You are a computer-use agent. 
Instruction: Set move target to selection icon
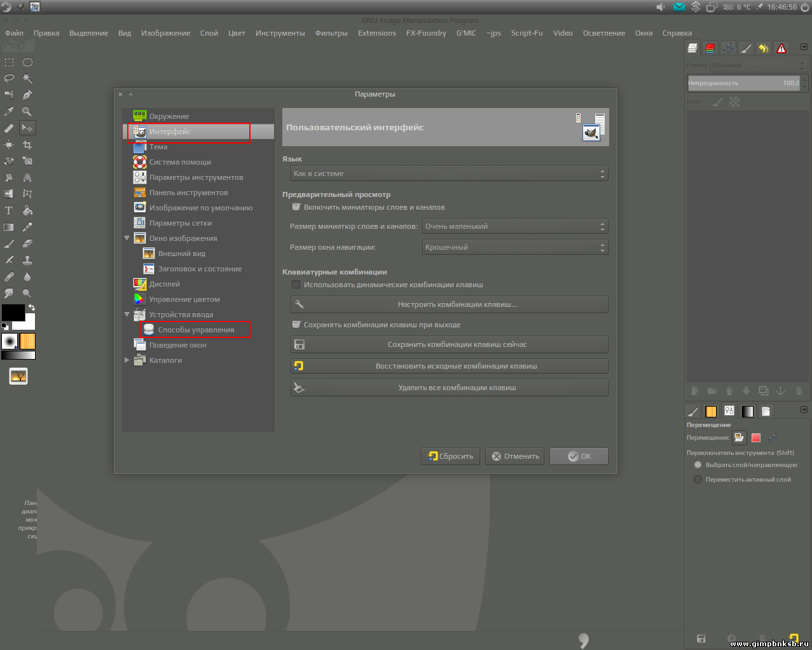[756, 438]
